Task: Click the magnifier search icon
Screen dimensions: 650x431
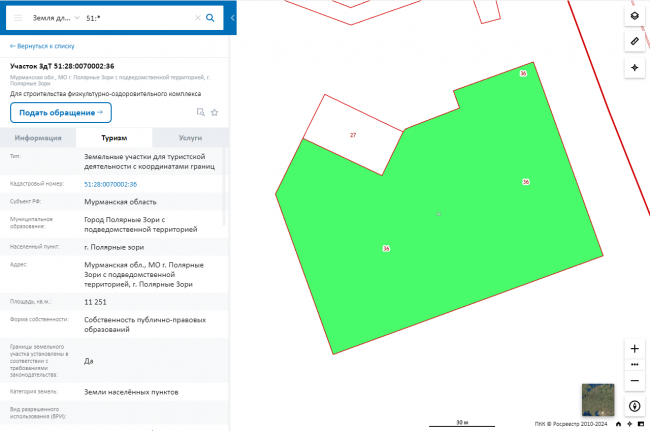Action: (x=210, y=18)
